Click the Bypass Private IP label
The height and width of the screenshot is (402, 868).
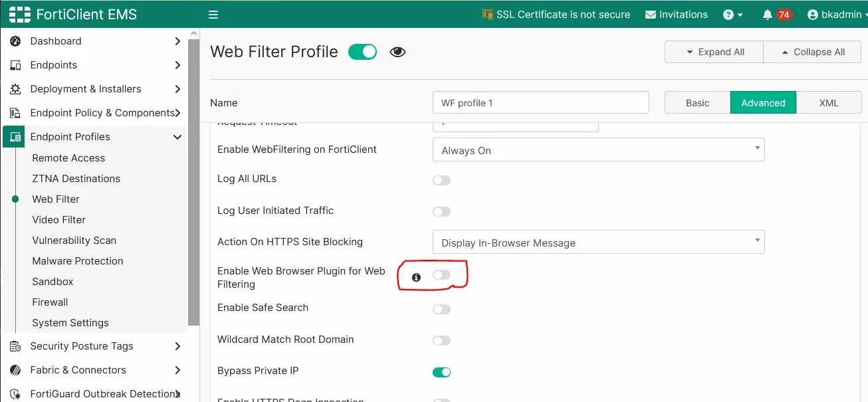[x=258, y=371]
